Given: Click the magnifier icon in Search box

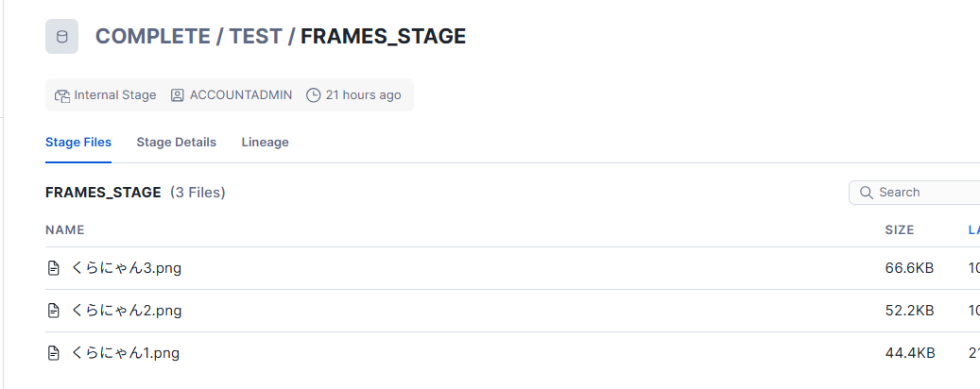Looking at the screenshot, I should (x=866, y=193).
